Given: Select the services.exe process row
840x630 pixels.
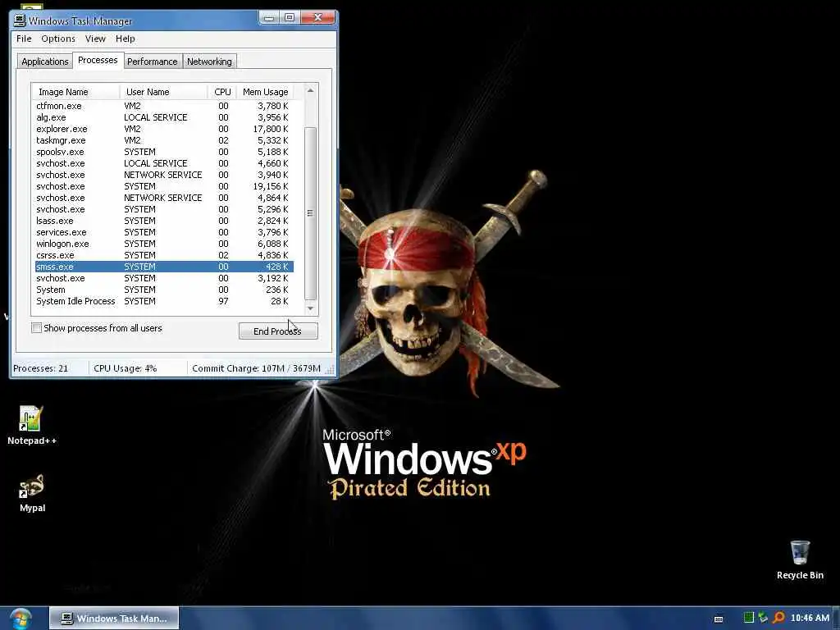Looking at the screenshot, I should pos(164,232).
